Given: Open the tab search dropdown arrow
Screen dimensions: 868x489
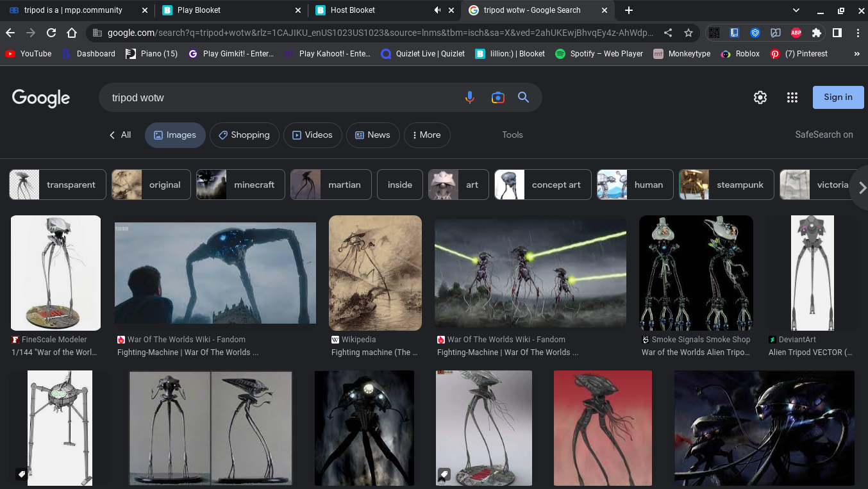Looking at the screenshot, I should pyautogui.click(x=796, y=10).
